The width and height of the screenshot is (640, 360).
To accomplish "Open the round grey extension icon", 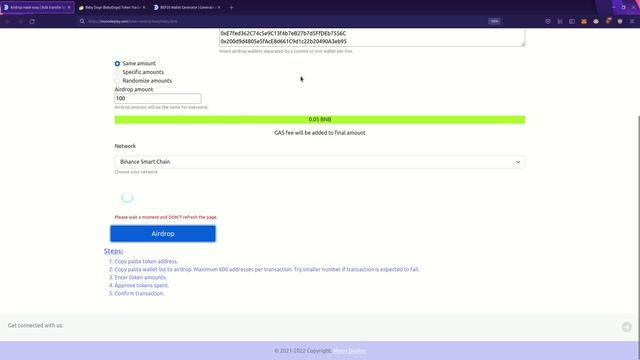I will pos(596,21).
